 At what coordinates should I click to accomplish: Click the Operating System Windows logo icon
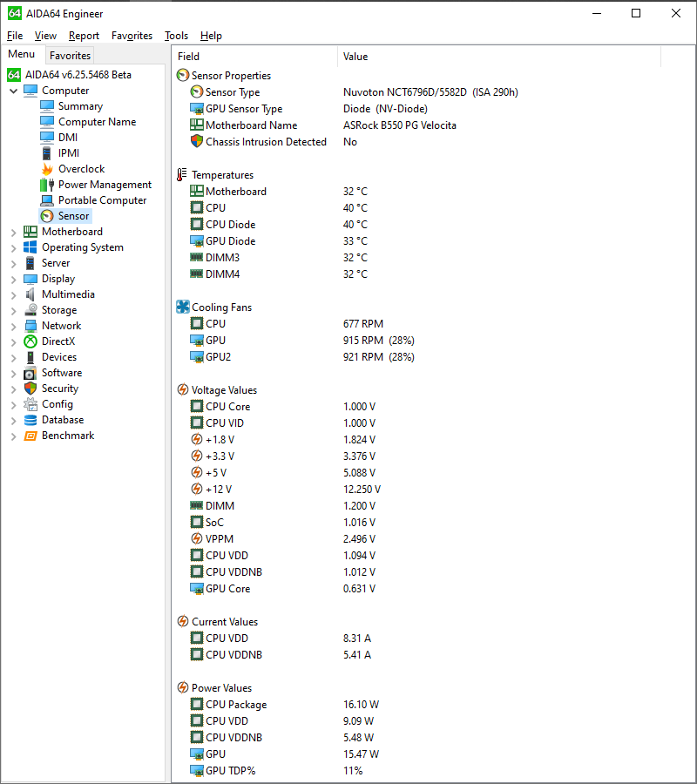pos(30,247)
